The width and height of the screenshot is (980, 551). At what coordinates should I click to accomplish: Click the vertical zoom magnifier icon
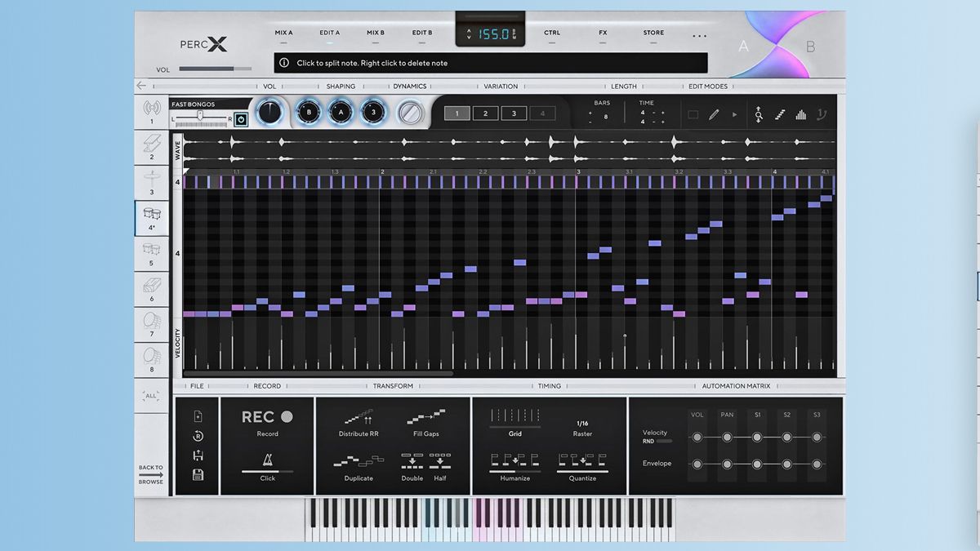click(x=759, y=115)
